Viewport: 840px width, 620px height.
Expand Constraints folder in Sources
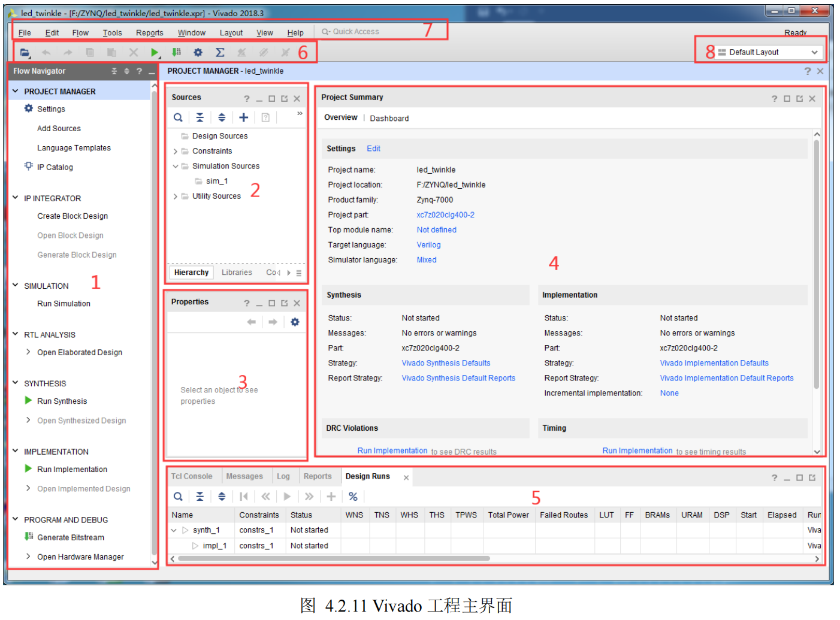point(175,152)
